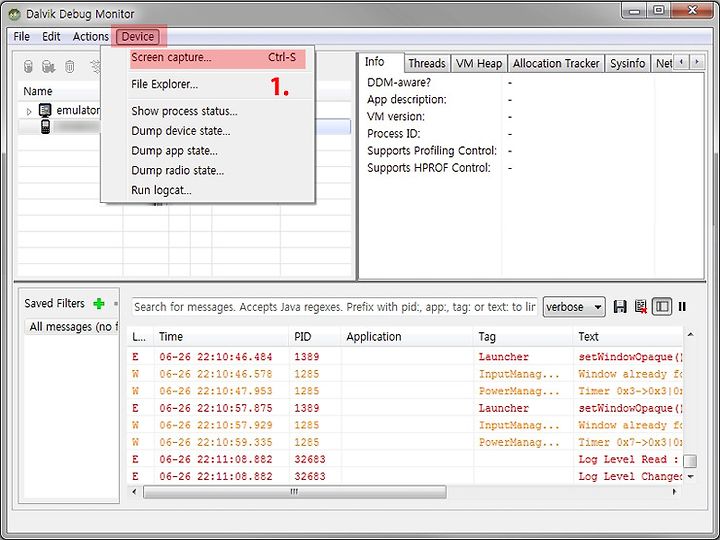Click the log scrollbar left arrow
Screen dimensions: 720x540
tap(135, 492)
